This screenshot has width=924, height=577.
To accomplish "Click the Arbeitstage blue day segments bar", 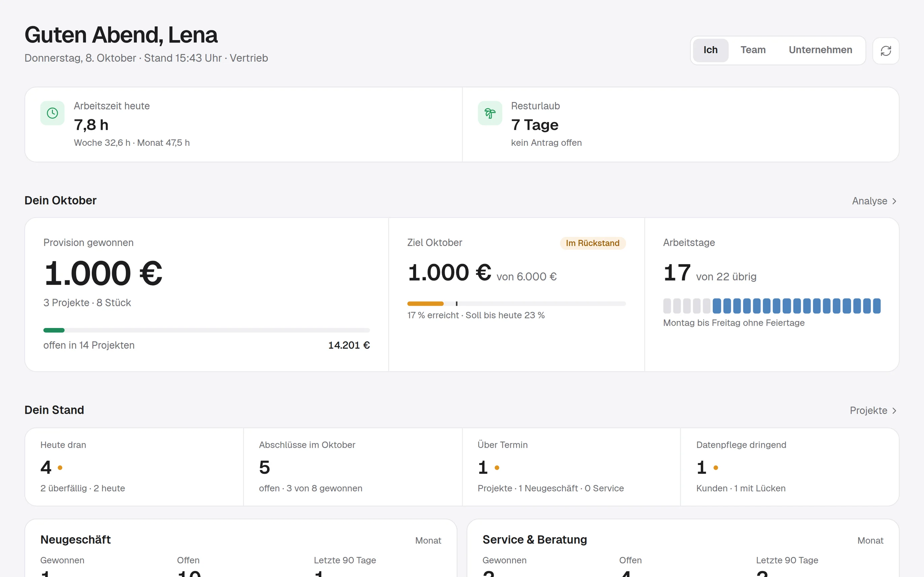I will pos(772,306).
